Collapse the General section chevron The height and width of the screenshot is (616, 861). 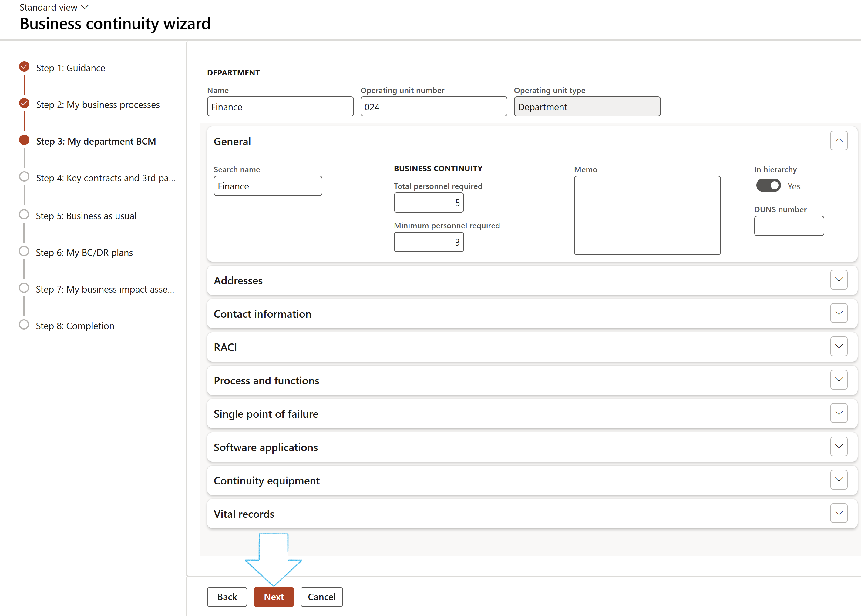point(838,141)
